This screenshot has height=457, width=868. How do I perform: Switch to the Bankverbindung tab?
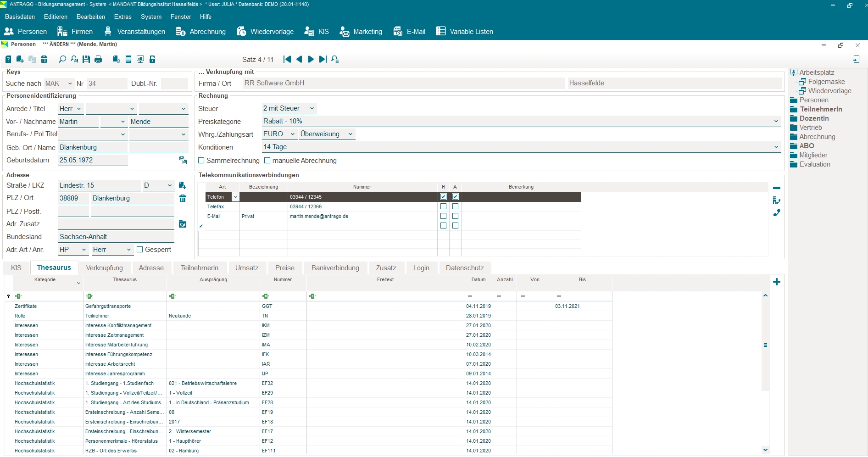tap(335, 268)
